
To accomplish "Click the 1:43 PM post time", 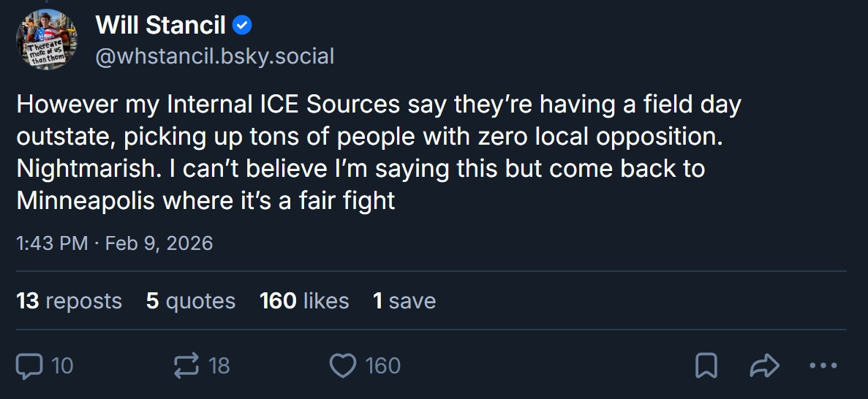I will click(x=52, y=243).
